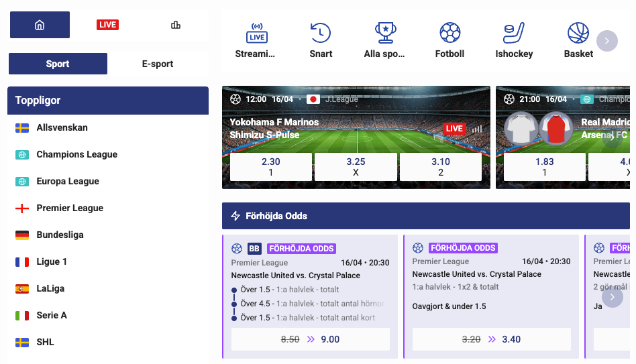Click the second card's FÖRHÖJDA ODDS badge
Screen dimensions: 636x364
[x=463, y=247]
